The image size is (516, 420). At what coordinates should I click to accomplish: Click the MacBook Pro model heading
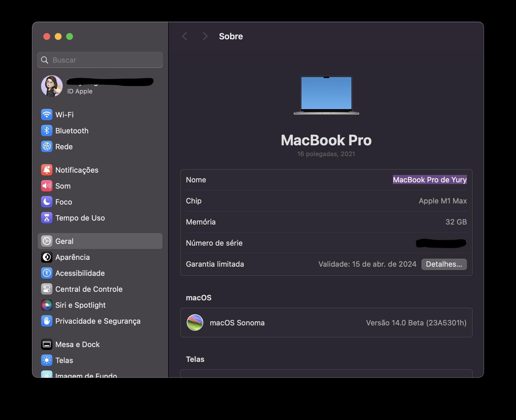(326, 140)
